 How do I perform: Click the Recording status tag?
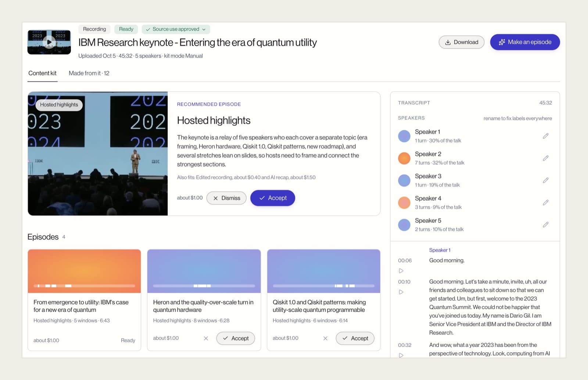[x=94, y=29]
